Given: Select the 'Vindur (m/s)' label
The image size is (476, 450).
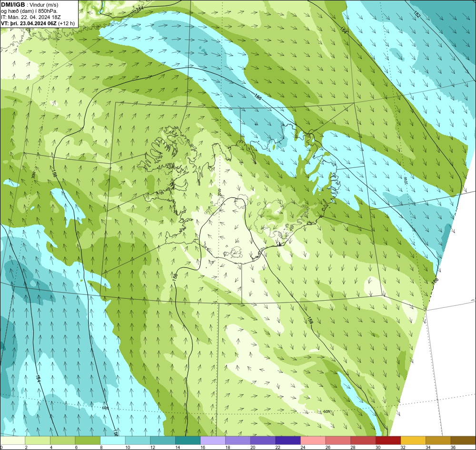Looking at the screenshot, I should coord(45,5).
